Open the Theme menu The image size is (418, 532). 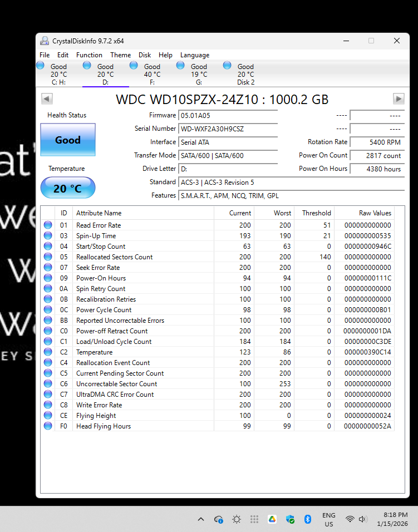[x=120, y=55]
